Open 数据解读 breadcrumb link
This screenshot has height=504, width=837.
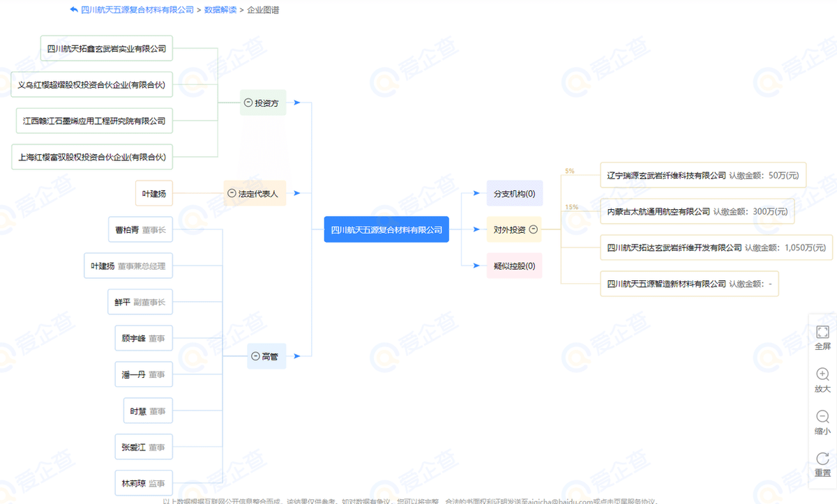pos(219,10)
